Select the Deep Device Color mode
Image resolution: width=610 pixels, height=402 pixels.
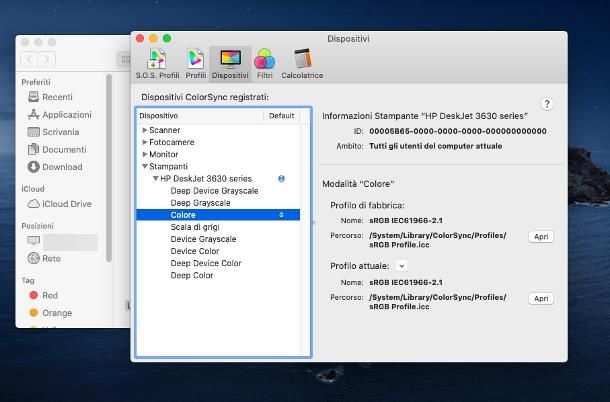206,263
